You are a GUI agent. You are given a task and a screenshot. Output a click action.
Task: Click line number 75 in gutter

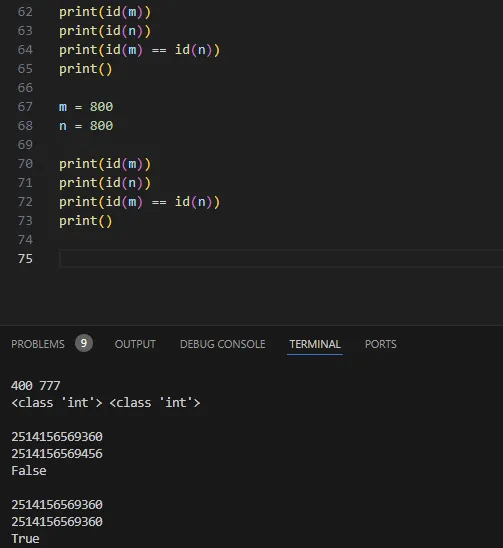point(25,259)
